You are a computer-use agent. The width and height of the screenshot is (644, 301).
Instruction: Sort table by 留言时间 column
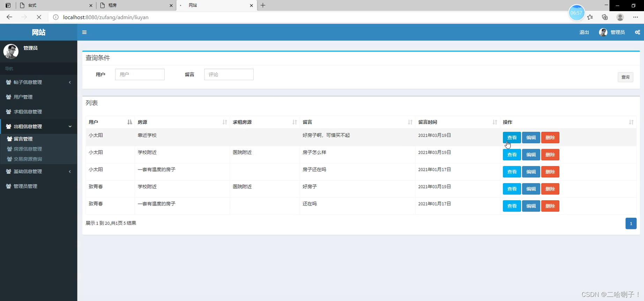(458, 122)
